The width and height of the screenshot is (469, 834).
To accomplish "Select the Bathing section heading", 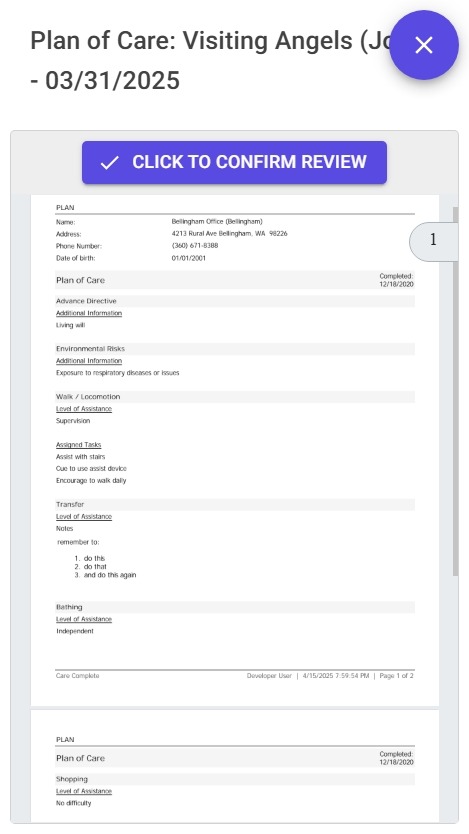I will coord(69,607).
